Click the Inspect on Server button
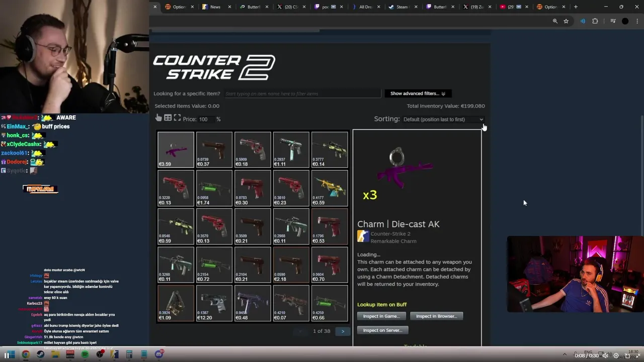644x362 pixels. click(x=382, y=330)
